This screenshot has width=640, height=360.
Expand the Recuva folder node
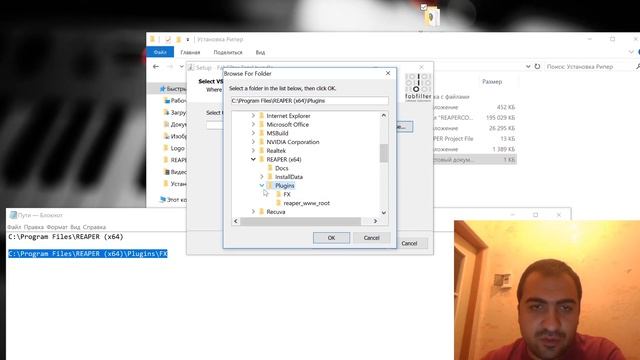253,211
